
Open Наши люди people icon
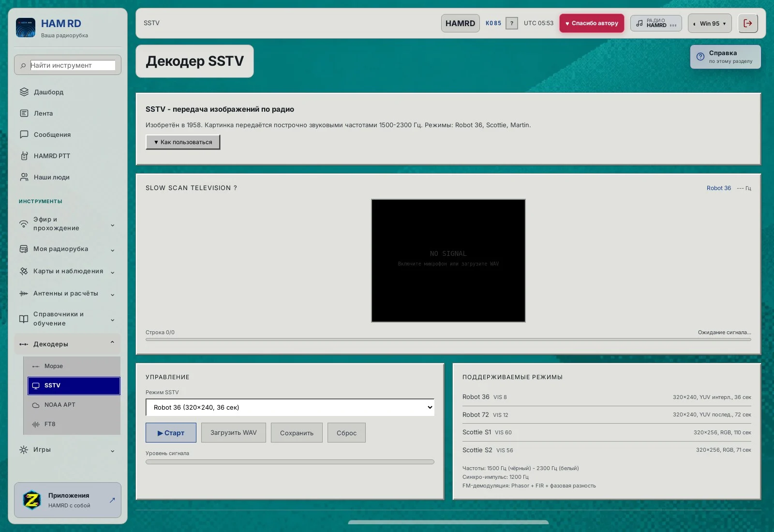[24, 177]
